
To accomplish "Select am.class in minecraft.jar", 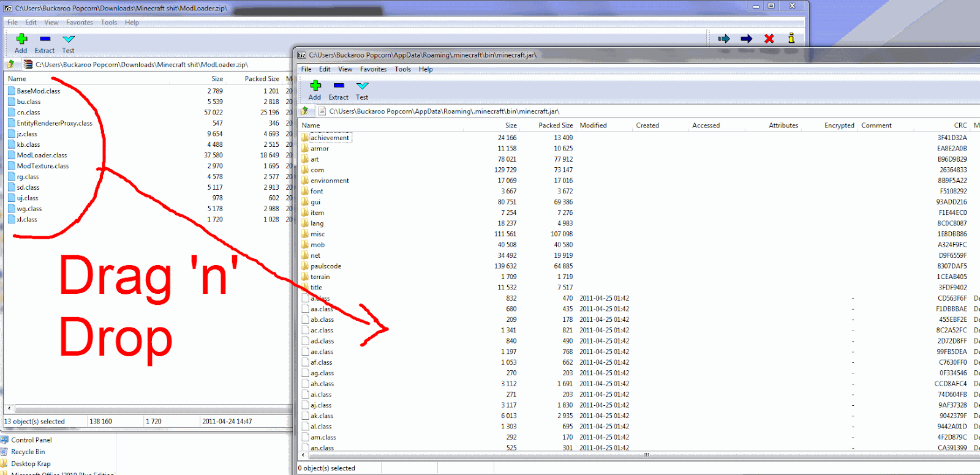I will point(323,438).
